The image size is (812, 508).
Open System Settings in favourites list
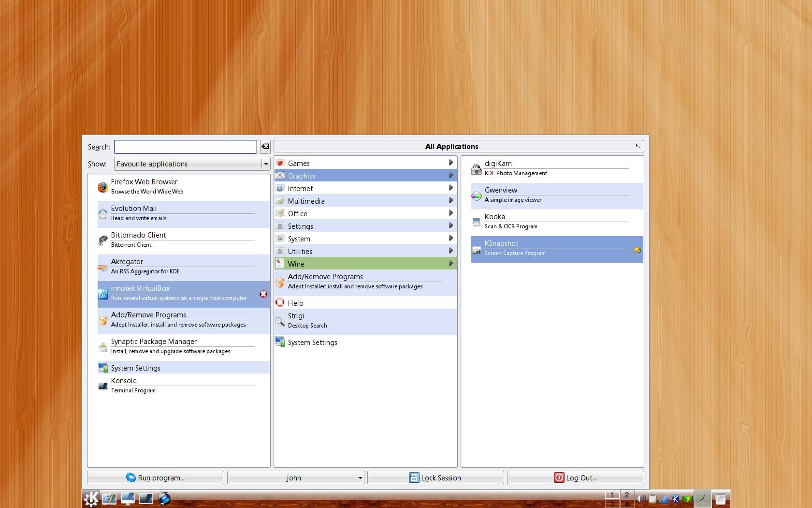pos(184,368)
